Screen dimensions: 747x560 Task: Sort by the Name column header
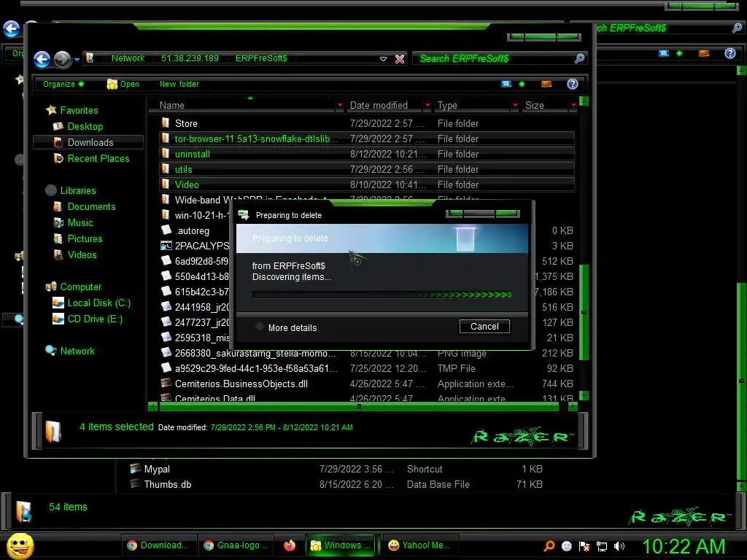[x=243, y=105]
